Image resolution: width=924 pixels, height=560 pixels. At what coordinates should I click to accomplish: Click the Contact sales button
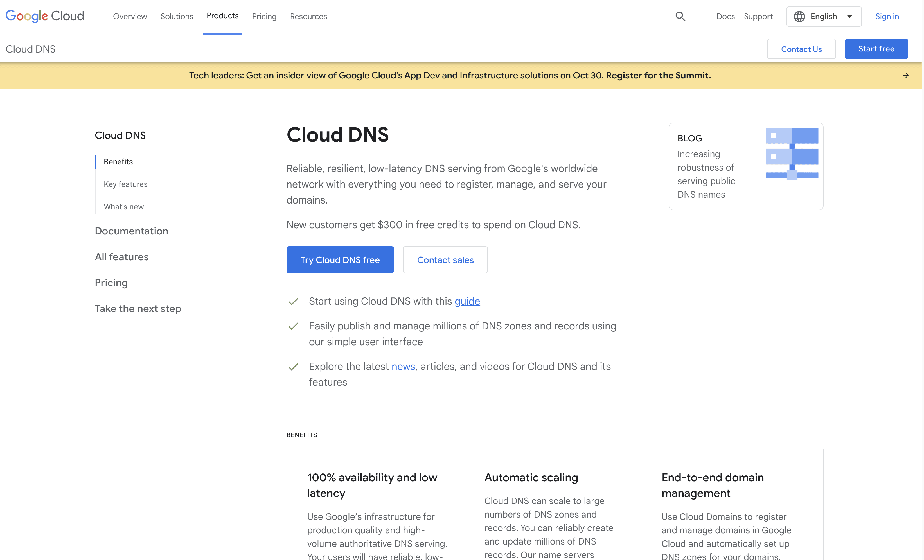click(445, 260)
